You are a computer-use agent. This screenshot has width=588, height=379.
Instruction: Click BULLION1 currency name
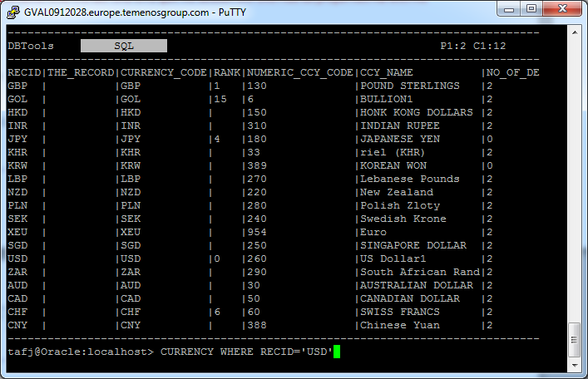coord(386,99)
